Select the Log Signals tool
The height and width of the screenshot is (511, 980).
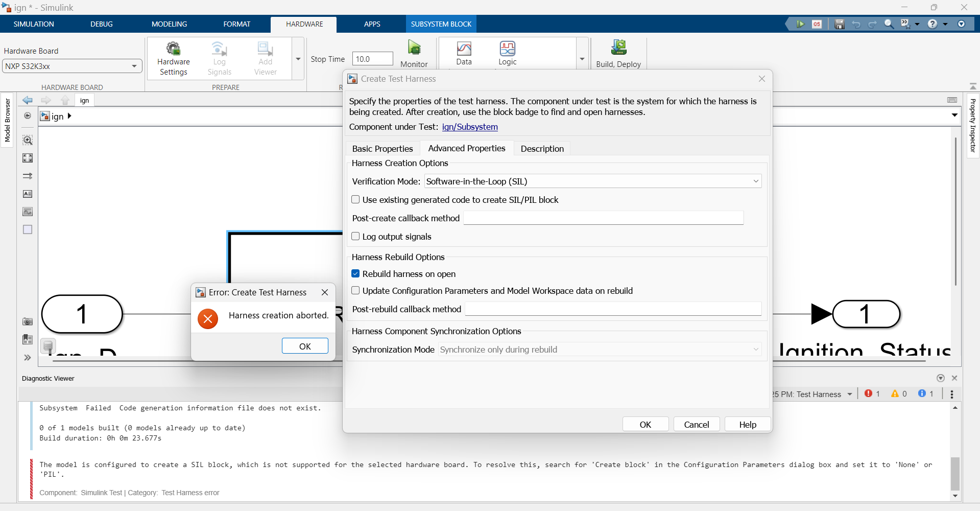pos(219,58)
